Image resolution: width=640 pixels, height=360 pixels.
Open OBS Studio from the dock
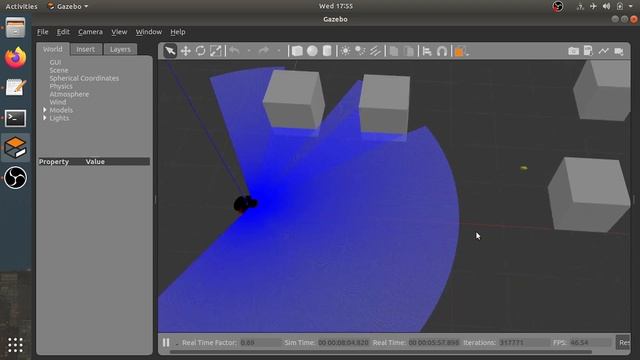pos(16,178)
